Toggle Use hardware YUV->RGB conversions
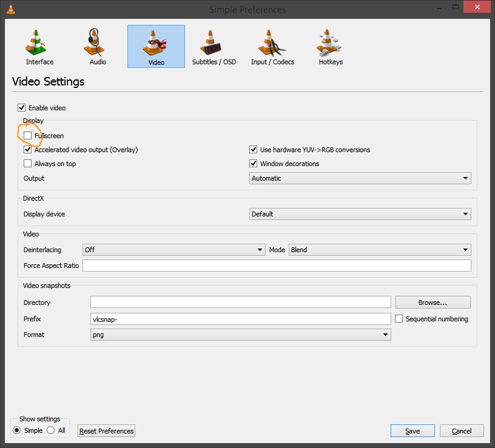This screenshot has width=495, height=448. (x=253, y=149)
